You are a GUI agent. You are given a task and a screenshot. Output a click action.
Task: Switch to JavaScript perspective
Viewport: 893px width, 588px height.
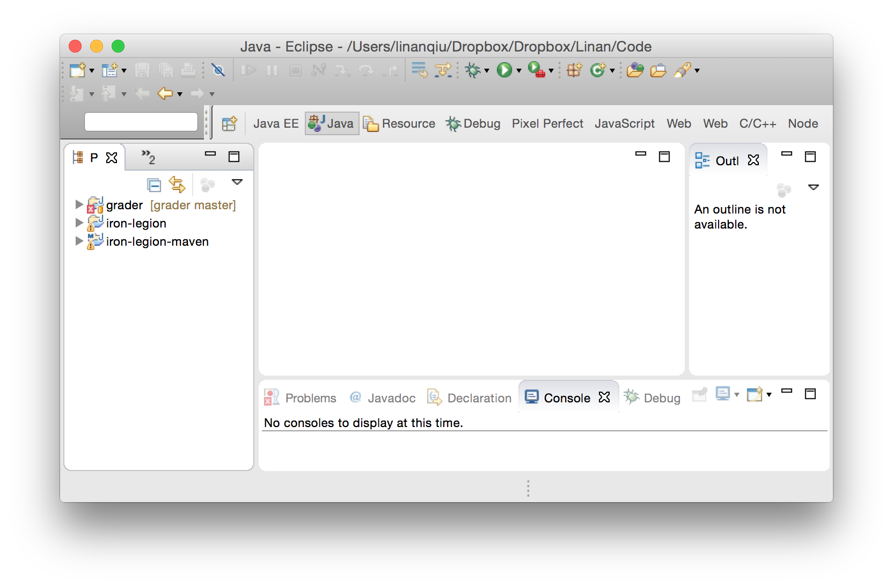[625, 123]
